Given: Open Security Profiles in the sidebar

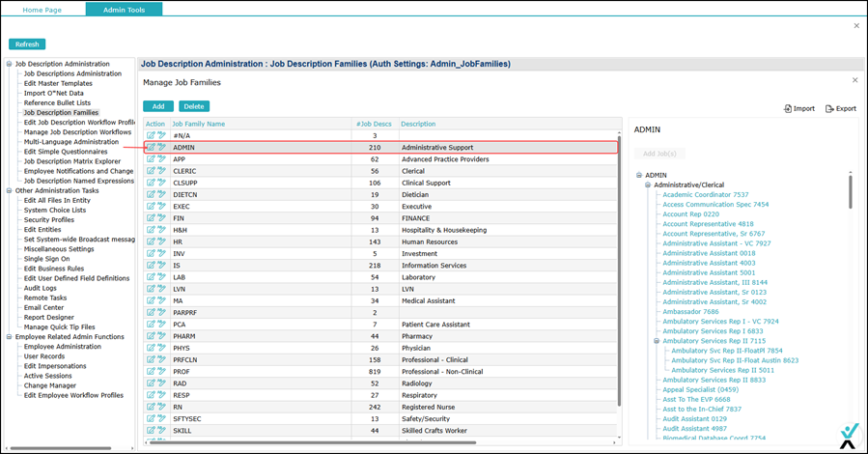Looking at the screenshot, I should click(x=48, y=220).
